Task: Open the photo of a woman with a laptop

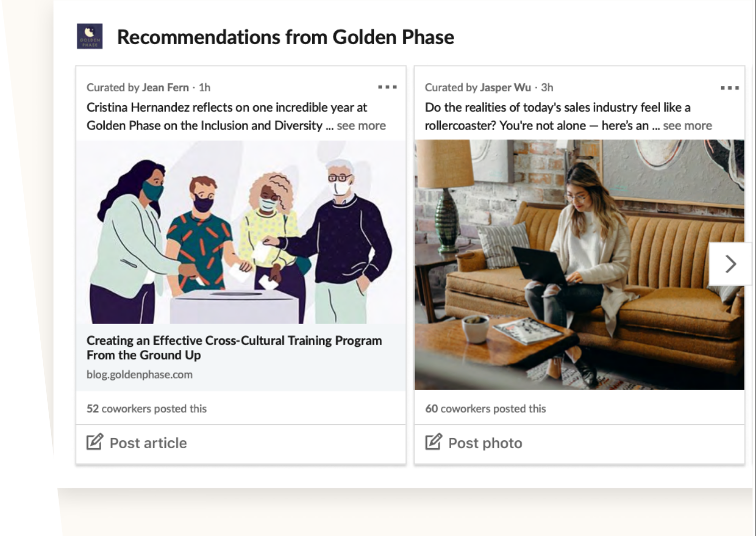Action: 579,265
